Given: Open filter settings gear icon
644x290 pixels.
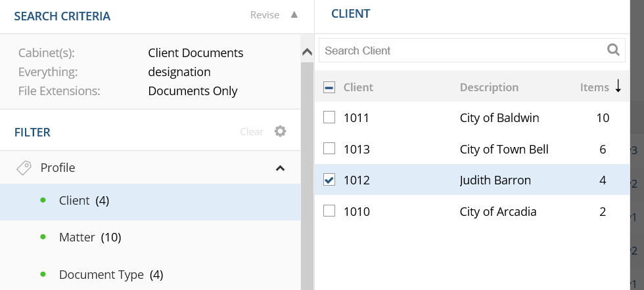Looking at the screenshot, I should point(281,132).
